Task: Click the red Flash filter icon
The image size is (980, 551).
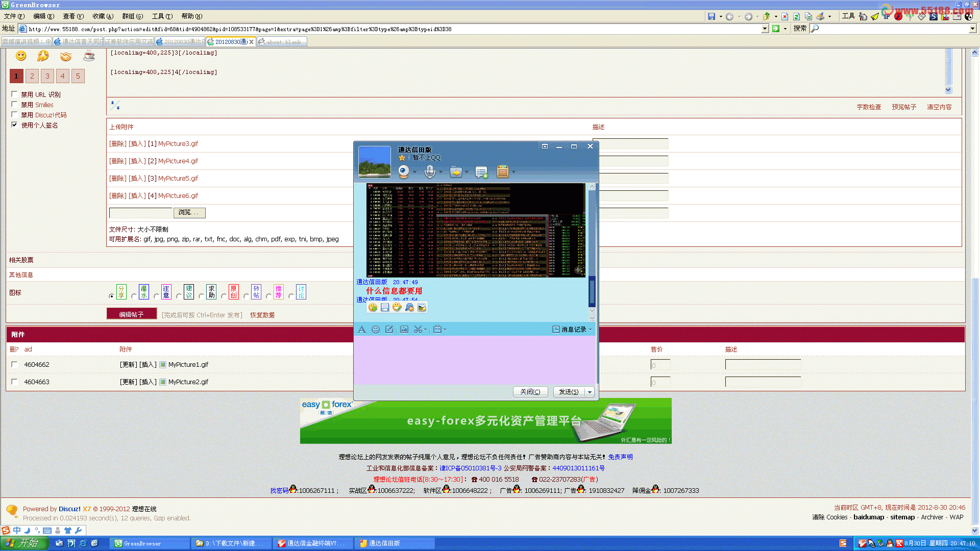Action: click(898, 16)
